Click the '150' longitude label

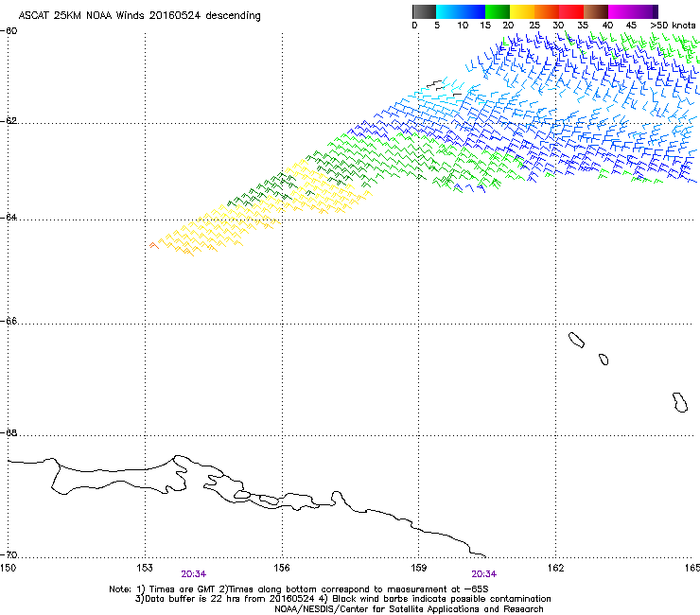[x=8, y=568]
